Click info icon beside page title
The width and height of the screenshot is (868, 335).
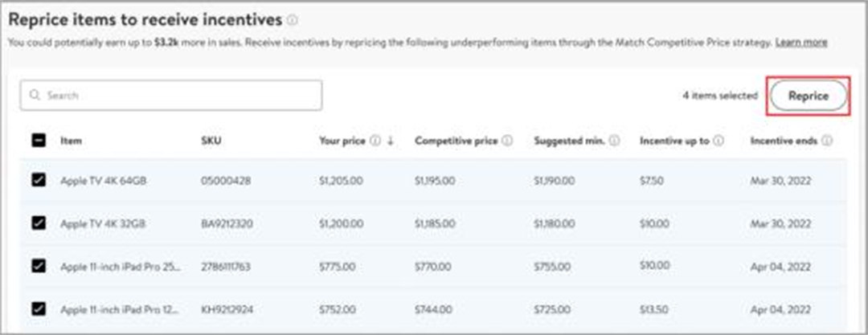pyautogui.click(x=293, y=21)
